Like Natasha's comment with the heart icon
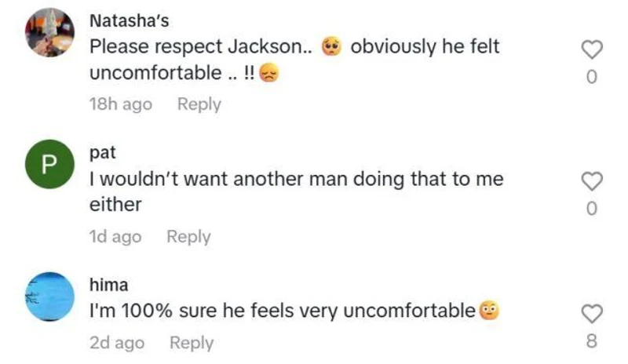The width and height of the screenshot is (628, 364). tap(592, 50)
